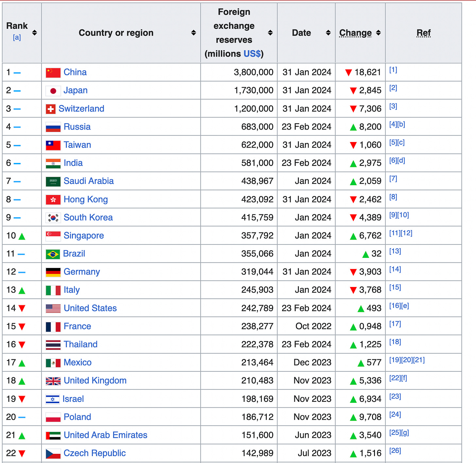Open footnote [g] in UAE row
Image resolution: width=476 pixels, height=463 pixels.
click(x=405, y=433)
